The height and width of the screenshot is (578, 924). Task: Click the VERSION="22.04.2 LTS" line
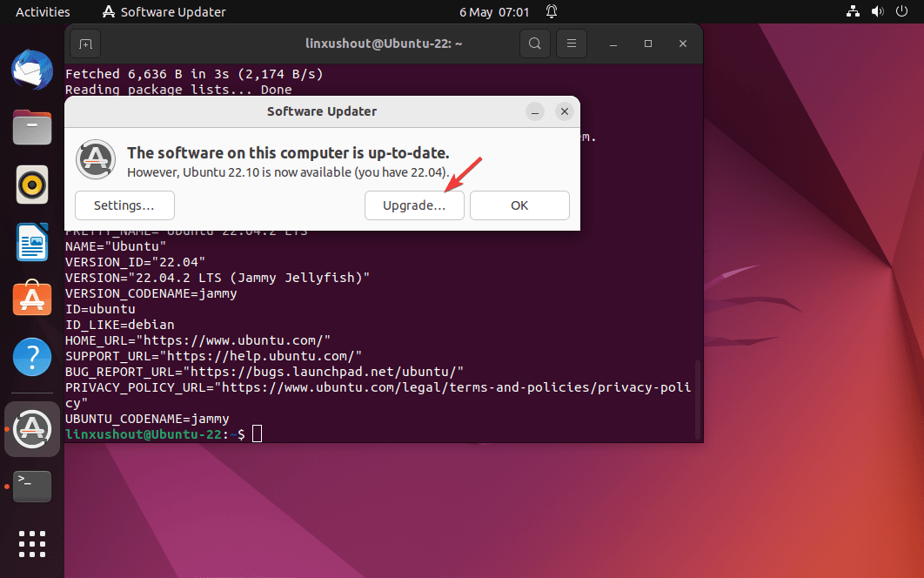coord(218,277)
